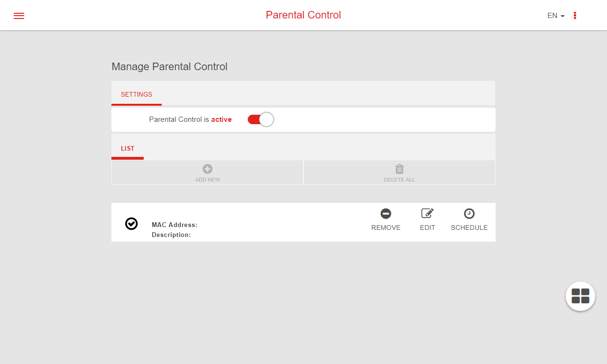Click the SCHEDULE label on the entry
Image resolution: width=607 pixels, height=364 pixels.
(x=469, y=227)
